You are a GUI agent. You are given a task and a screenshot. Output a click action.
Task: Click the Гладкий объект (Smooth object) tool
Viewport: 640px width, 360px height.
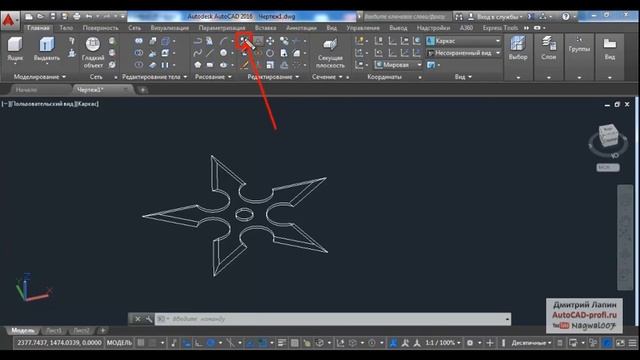coord(93,52)
